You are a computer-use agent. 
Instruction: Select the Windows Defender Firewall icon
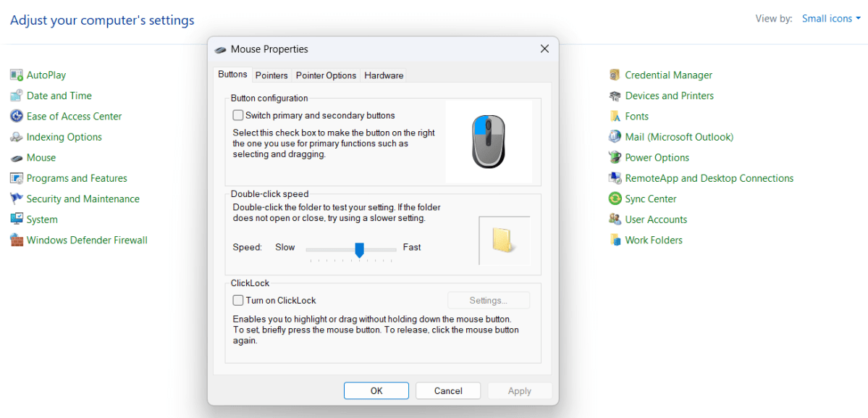click(16, 241)
